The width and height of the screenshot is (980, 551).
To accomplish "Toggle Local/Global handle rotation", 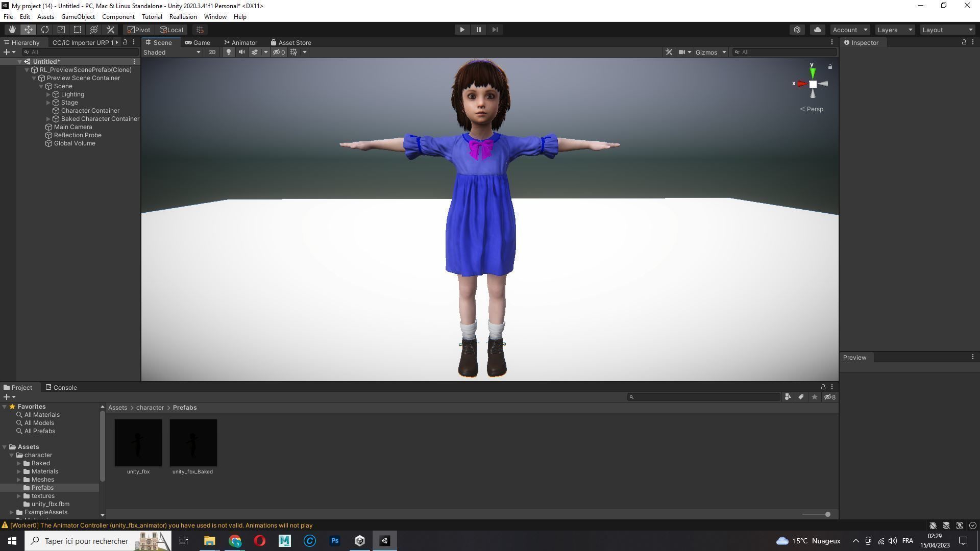I will 171,30.
